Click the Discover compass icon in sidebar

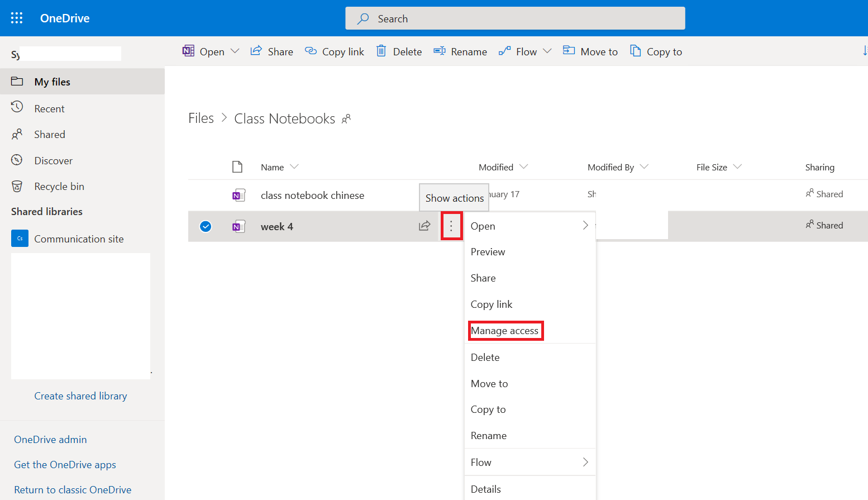pyautogui.click(x=17, y=160)
